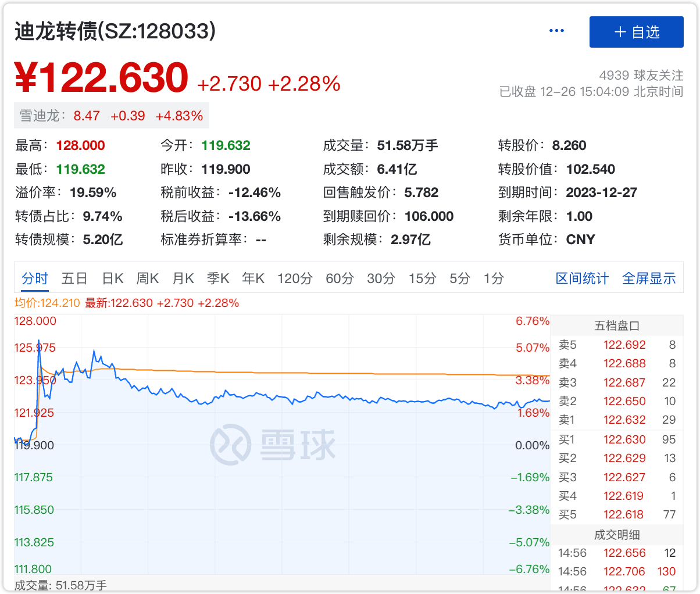Select the 120分 interval tab
The height and width of the screenshot is (594, 700).
[x=295, y=279]
